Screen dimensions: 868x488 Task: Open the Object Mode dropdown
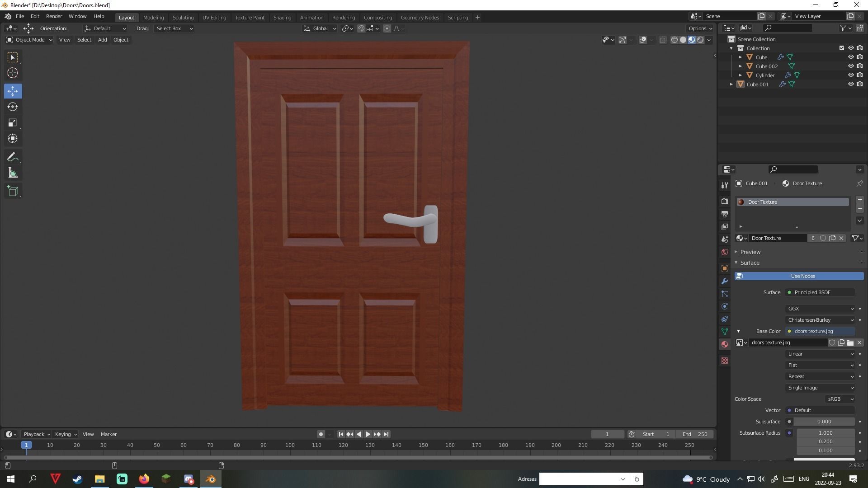click(29, 40)
